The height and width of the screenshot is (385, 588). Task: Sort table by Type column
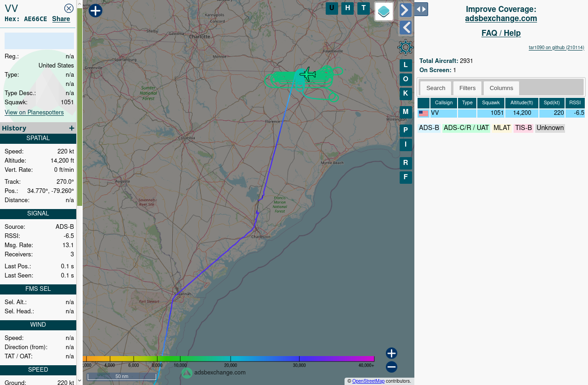tap(467, 103)
